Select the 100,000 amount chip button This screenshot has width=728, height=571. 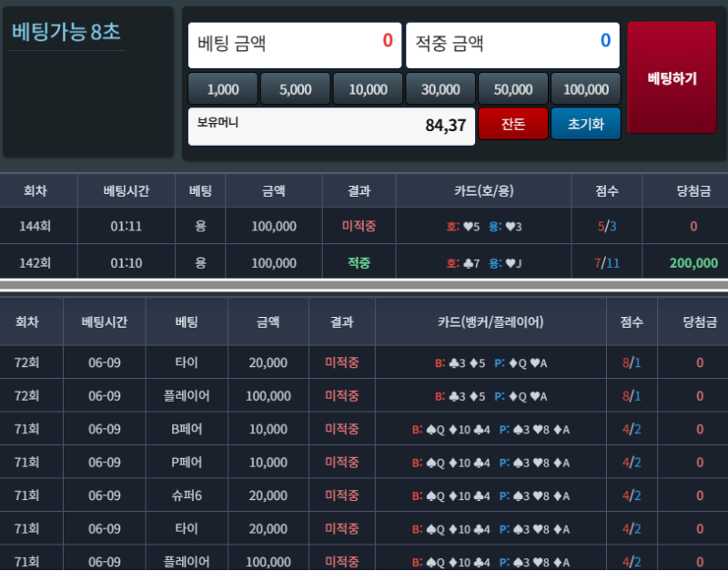(x=586, y=88)
